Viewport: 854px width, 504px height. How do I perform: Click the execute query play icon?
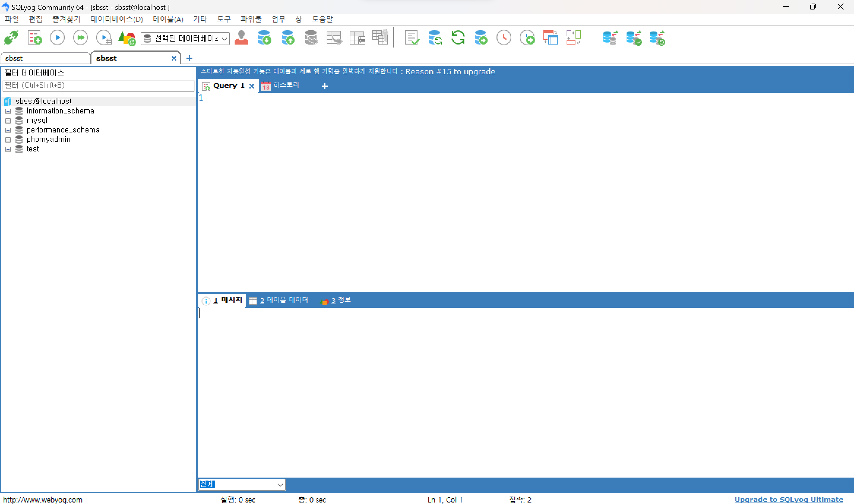pyautogui.click(x=57, y=38)
